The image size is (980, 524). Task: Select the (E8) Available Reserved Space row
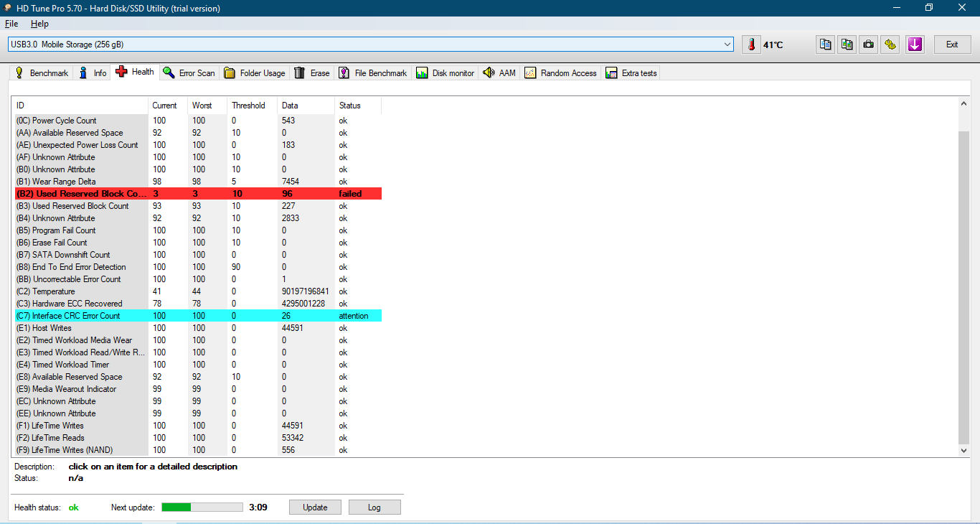[198, 377]
